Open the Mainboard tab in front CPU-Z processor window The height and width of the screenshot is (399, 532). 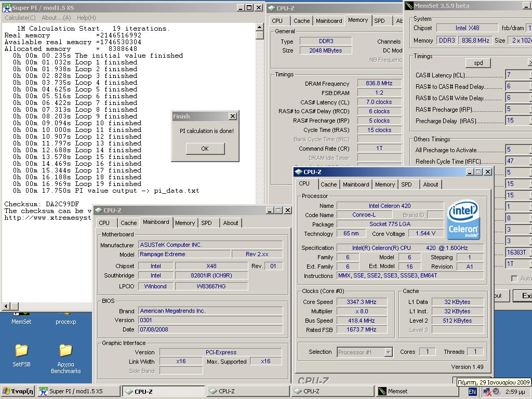pyautogui.click(x=355, y=184)
